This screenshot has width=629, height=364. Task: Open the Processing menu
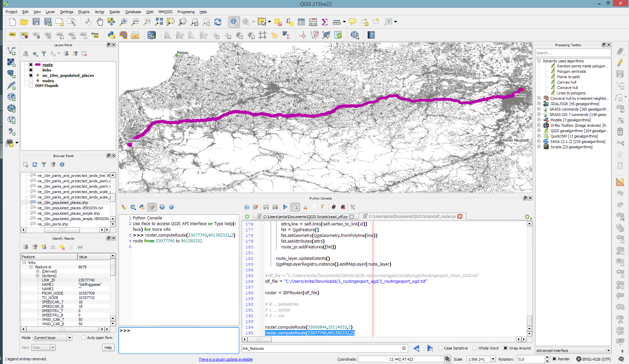[x=186, y=12]
